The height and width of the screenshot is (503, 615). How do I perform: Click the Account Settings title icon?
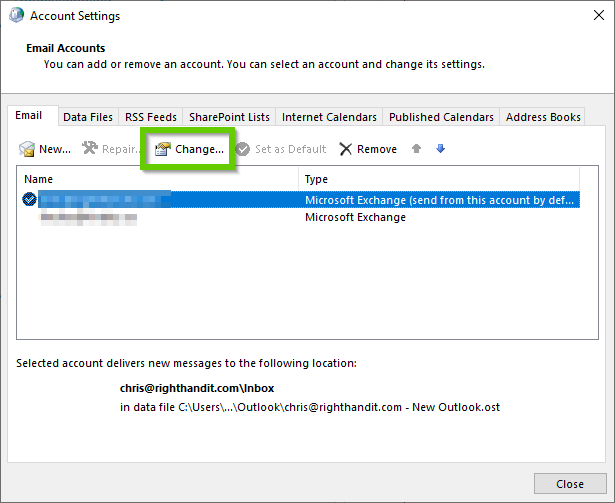point(16,16)
